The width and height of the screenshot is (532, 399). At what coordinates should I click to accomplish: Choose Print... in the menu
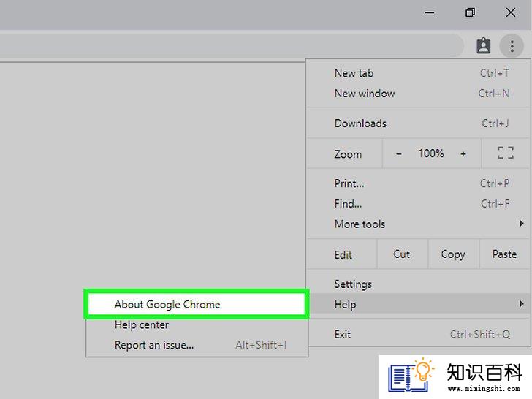click(418, 183)
